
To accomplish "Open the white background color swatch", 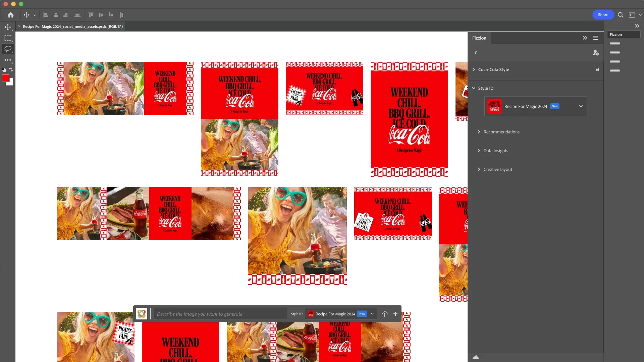I will tap(11, 83).
